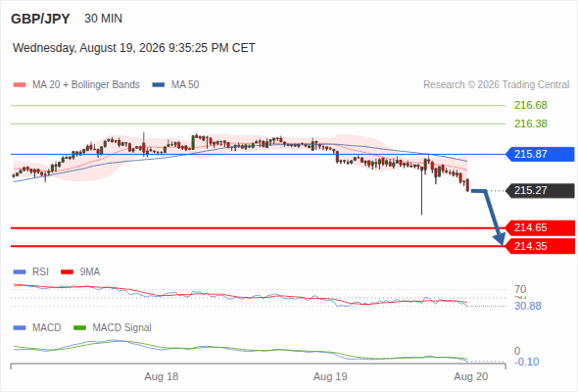This screenshot has height=392, width=578.
Task: Click the 9MA legend label
Action: coord(90,272)
